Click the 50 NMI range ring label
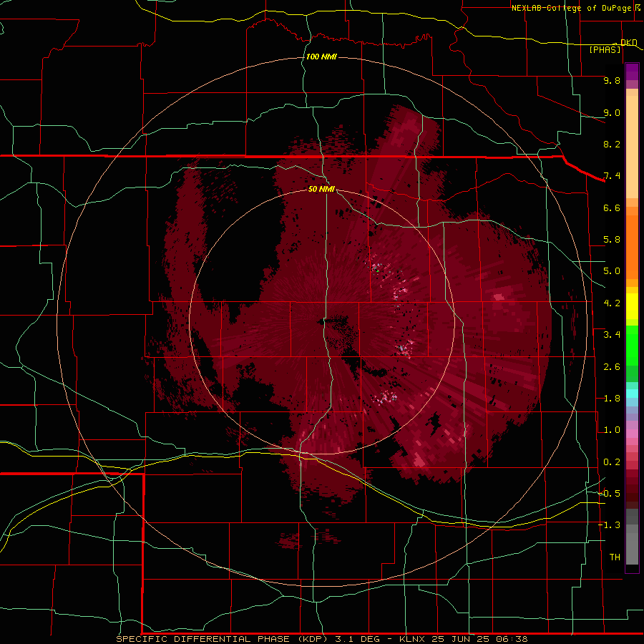The width and height of the screenshot is (644, 644). (x=321, y=189)
